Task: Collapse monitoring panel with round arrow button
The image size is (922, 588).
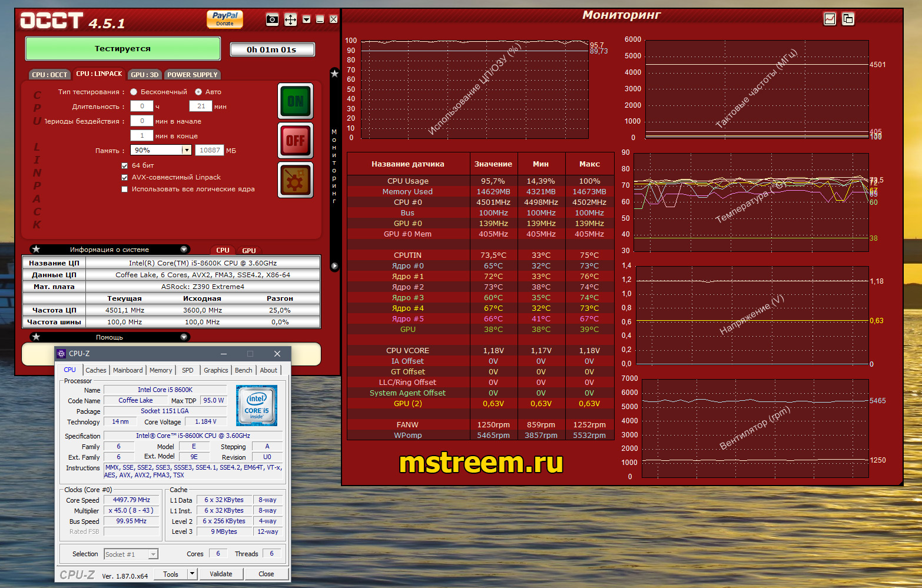Action: [x=334, y=266]
